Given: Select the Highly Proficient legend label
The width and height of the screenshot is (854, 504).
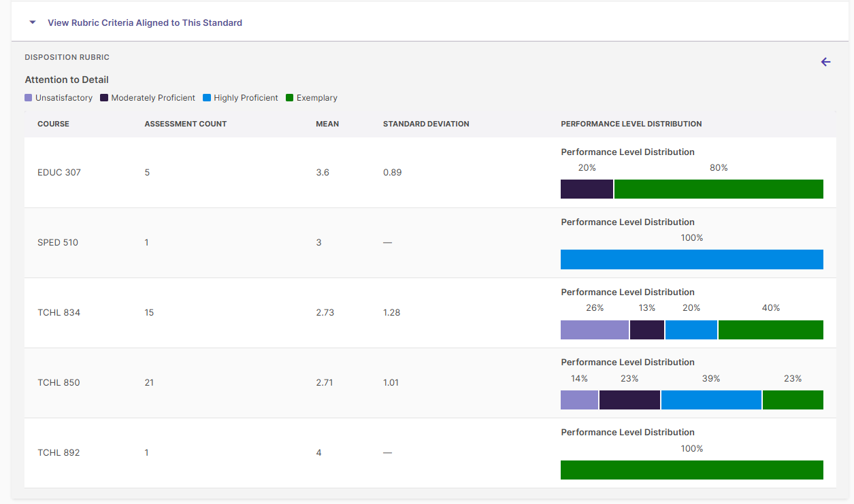Looking at the screenshot, I should (x=246, y=98).
